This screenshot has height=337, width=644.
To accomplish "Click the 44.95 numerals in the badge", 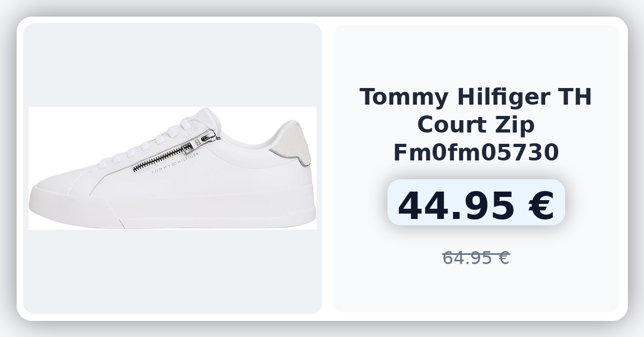I will [456, 206].
